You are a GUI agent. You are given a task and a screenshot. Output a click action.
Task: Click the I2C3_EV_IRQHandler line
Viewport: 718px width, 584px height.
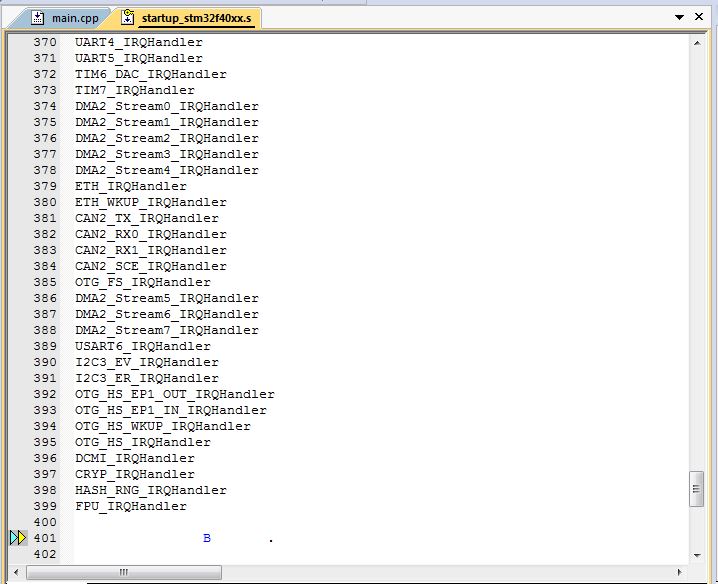coord(147,362)
